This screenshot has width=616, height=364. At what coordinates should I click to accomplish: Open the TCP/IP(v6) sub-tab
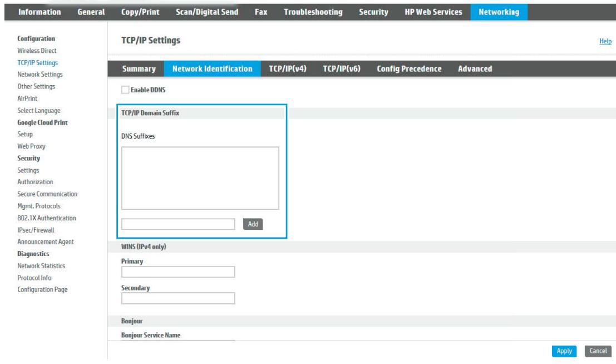342,69
